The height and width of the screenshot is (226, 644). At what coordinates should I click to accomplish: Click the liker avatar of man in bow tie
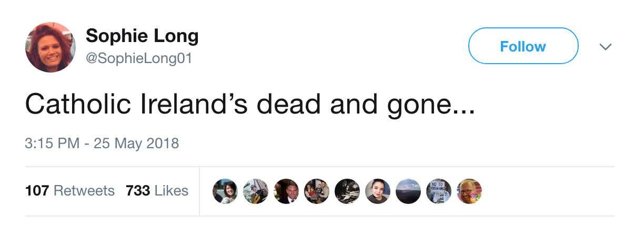click(x=286, y=191)
